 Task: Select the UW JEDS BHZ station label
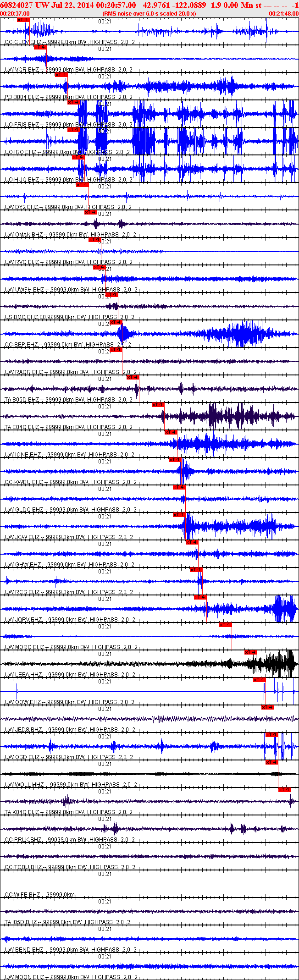[x=70, y=730]
